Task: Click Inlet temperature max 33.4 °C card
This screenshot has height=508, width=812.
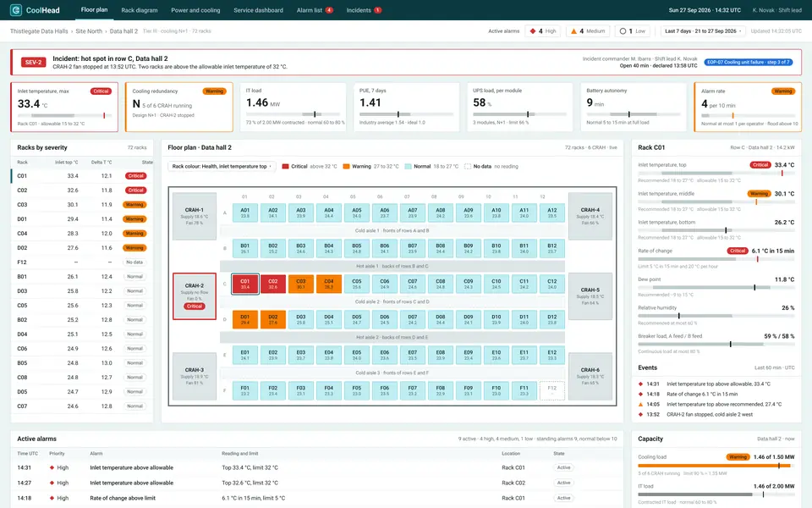Action: pyautogui.click(x=64, y=107)
